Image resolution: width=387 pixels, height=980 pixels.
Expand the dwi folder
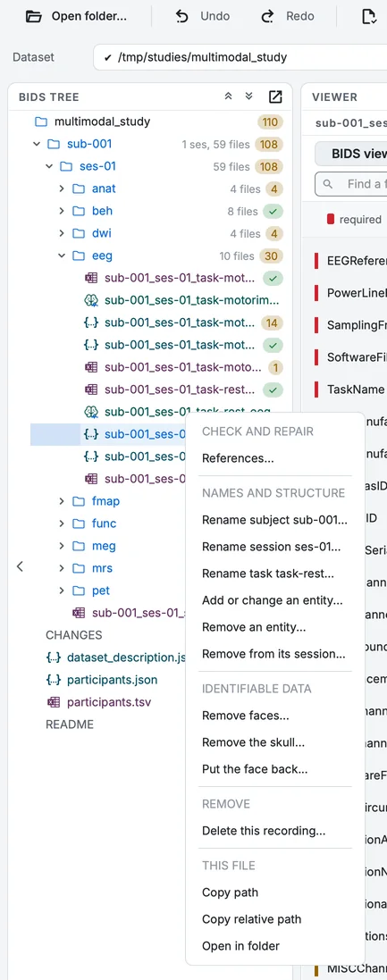(x=62, y=234)
